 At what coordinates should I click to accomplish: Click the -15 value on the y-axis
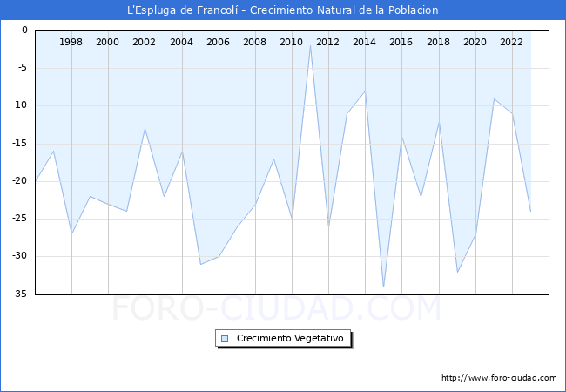click(20, 144)
